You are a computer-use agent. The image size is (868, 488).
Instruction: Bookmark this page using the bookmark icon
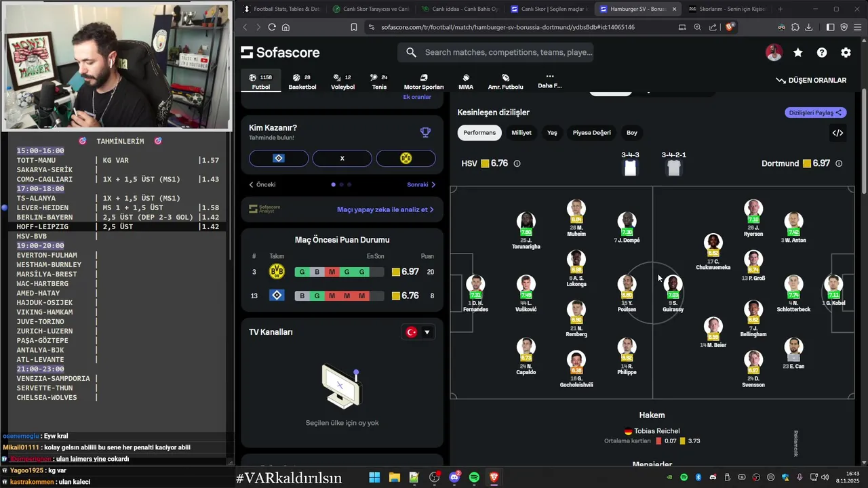[x=354, y=27]
